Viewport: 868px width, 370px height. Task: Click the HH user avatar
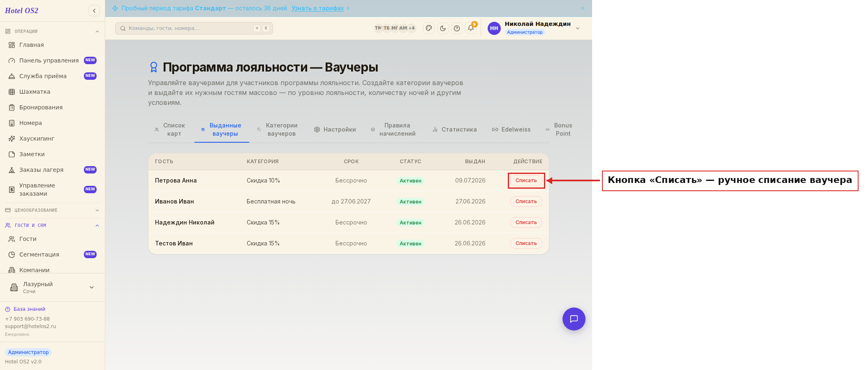click(494, 28)
